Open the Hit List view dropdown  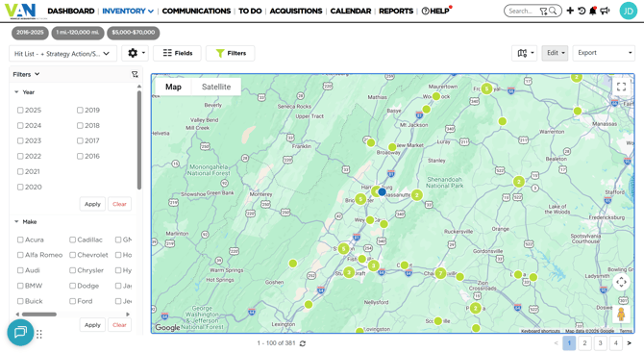(x=62, y=54)
